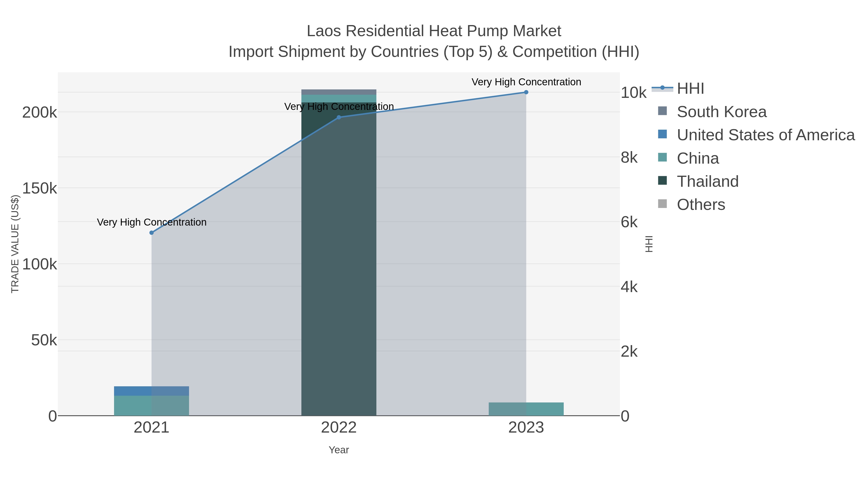Click the 2021 United States bar segment
The image size is (868, 488).
152,391
